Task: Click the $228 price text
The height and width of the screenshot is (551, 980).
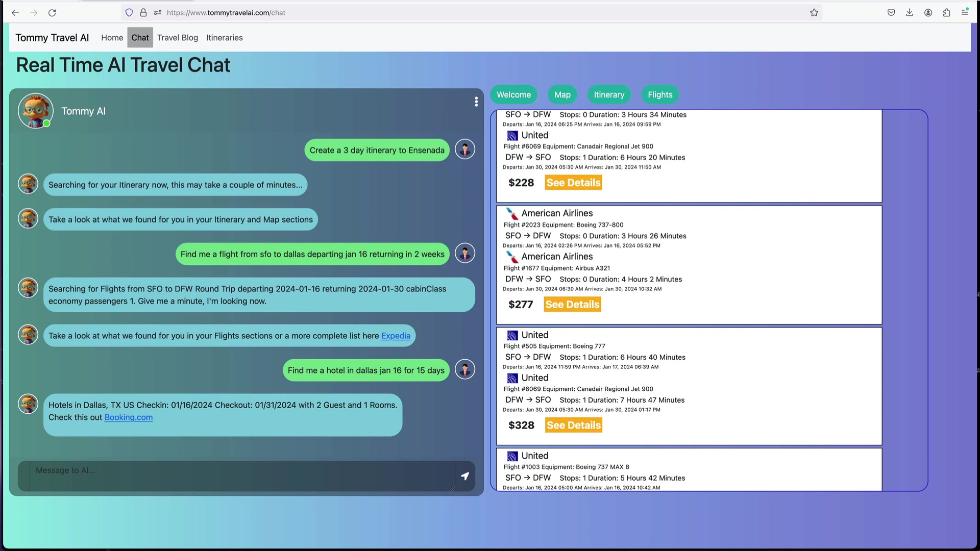Action: [521, 183]
